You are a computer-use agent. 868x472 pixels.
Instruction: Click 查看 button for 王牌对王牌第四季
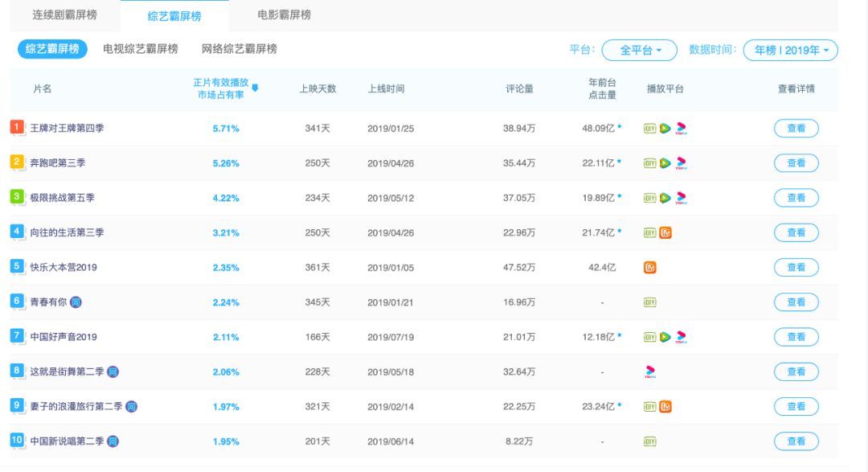796,129
